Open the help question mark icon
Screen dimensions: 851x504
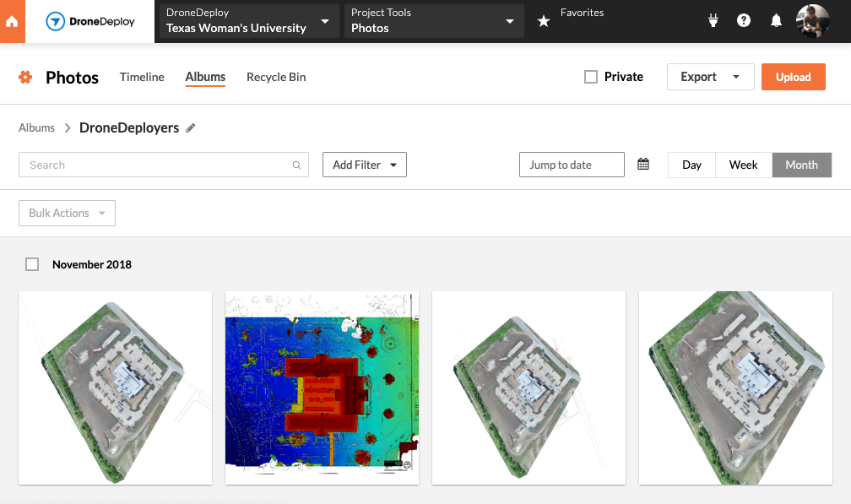744,20
